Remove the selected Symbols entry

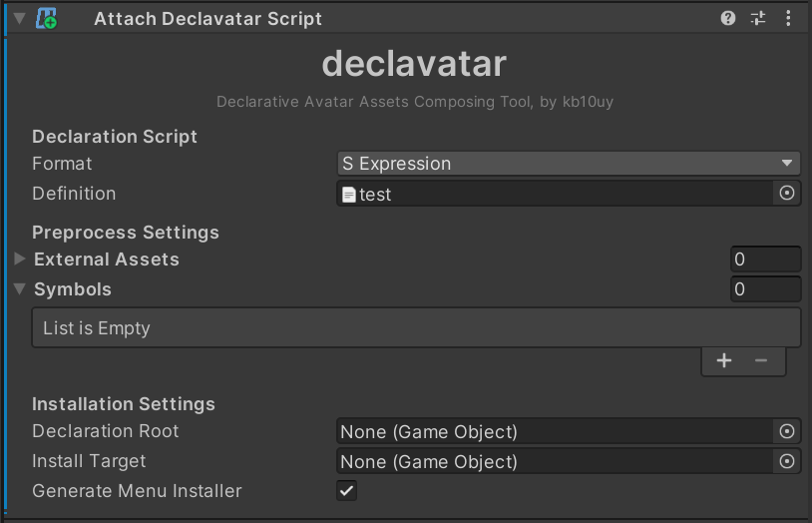[761, 361]
